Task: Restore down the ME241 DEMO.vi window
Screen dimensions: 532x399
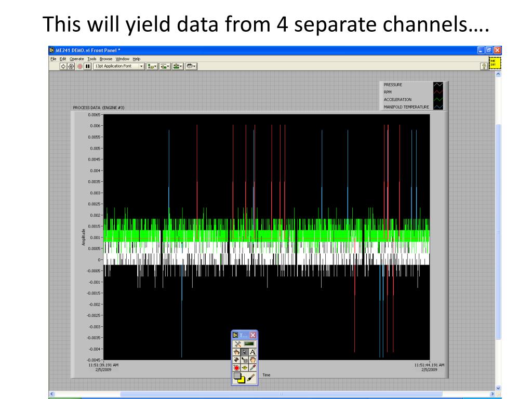Action: pyautogui.click(x=489, y=50)
